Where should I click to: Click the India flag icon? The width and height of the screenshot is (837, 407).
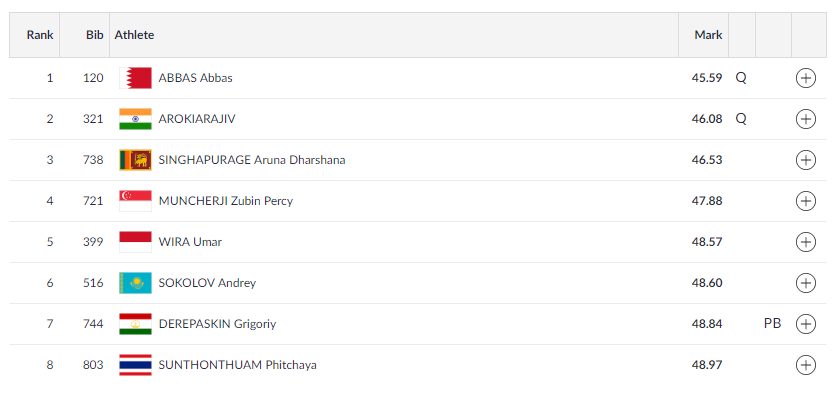click(135, 119)
